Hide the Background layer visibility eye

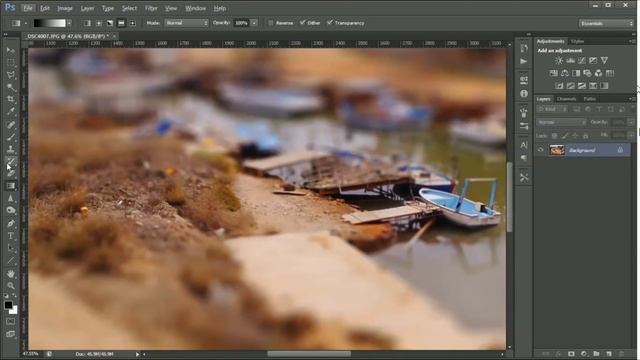pyautogui.click(x=540, y=150)
